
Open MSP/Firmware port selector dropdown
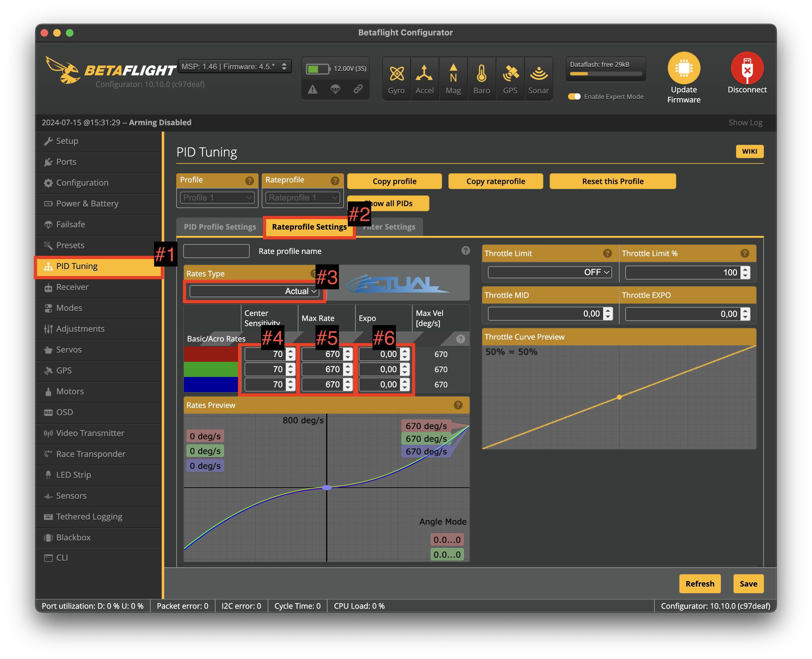[x=234, y=66]
